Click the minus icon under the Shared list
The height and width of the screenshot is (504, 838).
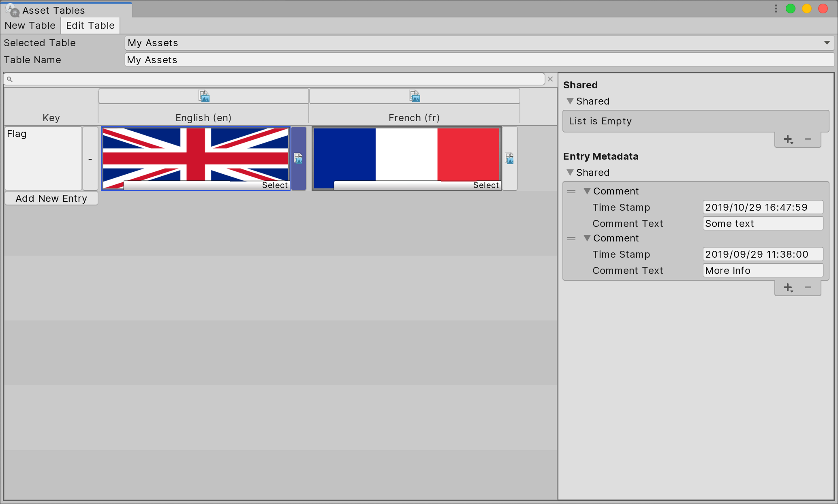coord(808,139)
